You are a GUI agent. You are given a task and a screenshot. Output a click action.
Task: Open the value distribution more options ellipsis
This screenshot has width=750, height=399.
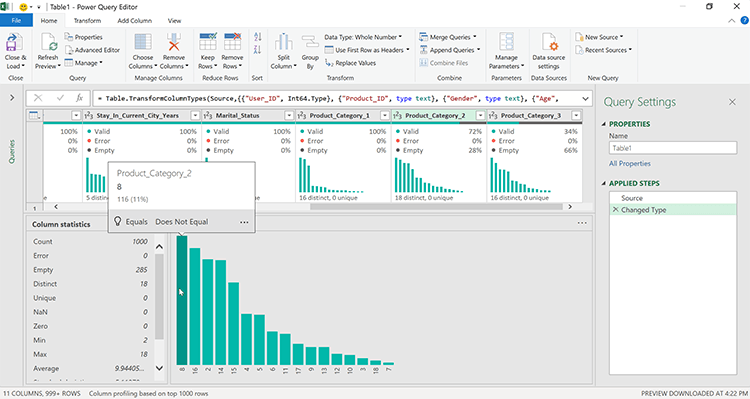pyautogui.click(x=582, y=223)
